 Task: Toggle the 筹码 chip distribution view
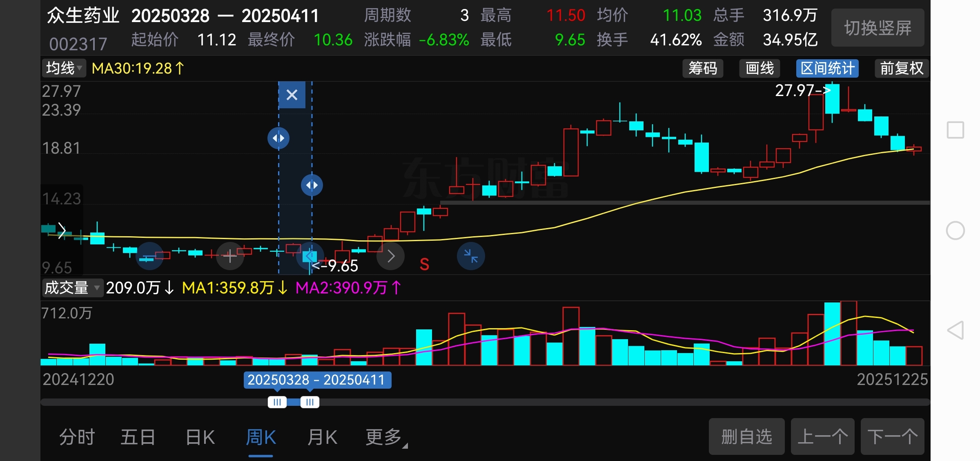pos(703,68)
